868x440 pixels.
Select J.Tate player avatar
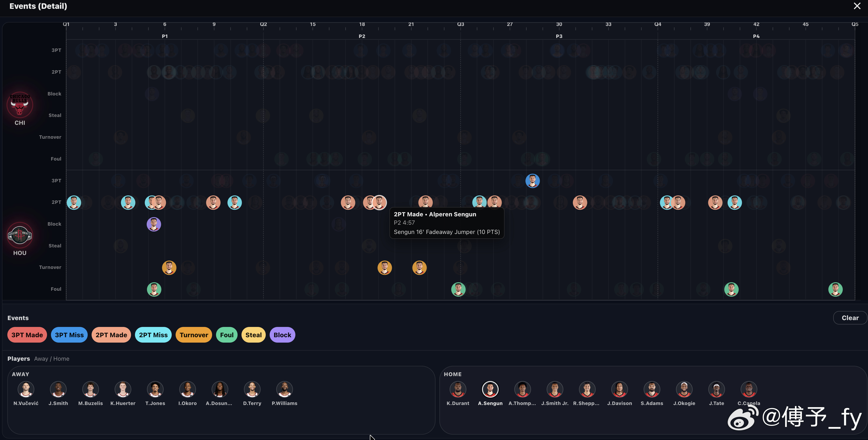click(x=716, y=390)
